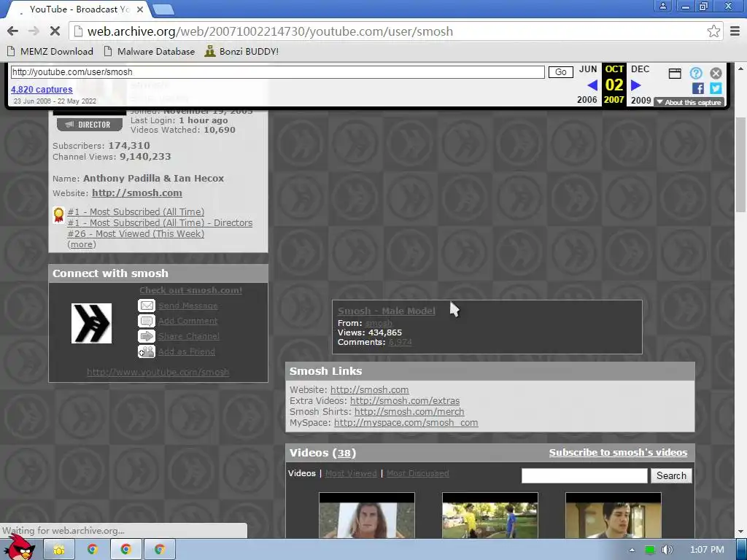Open the Malware Database bookmark
The width and height of the screenshot is (747, 560).
pos(150,52)
